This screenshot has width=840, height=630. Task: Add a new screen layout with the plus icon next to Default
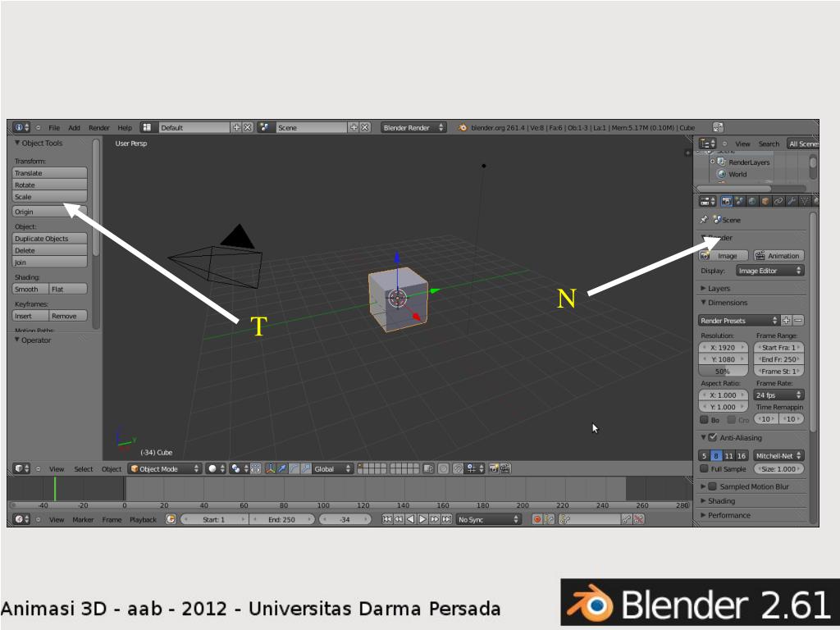click(x=236, y=127)
